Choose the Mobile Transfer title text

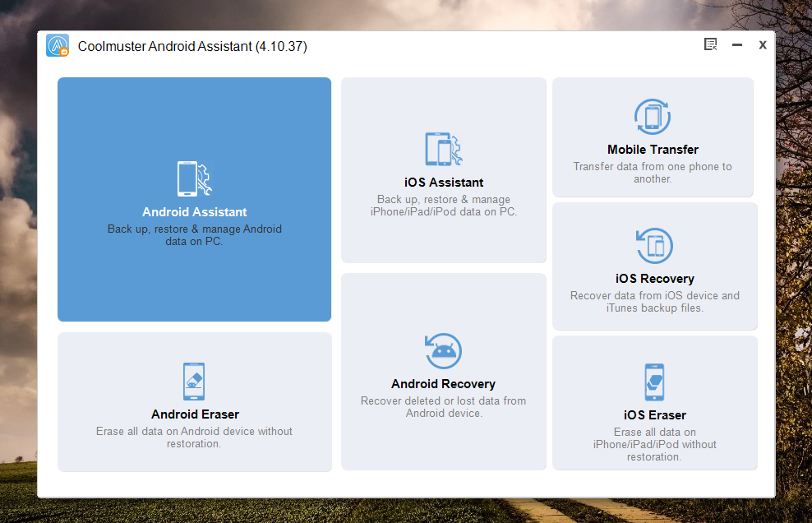pyautogui.click(x=653, y=150)
